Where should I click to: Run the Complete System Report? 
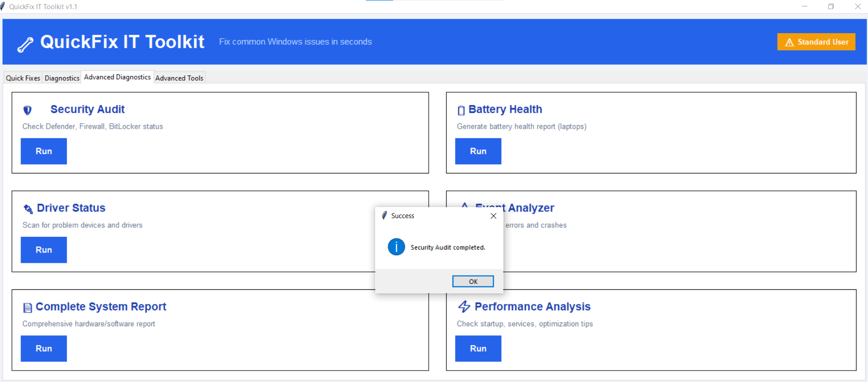click(44, 348)
